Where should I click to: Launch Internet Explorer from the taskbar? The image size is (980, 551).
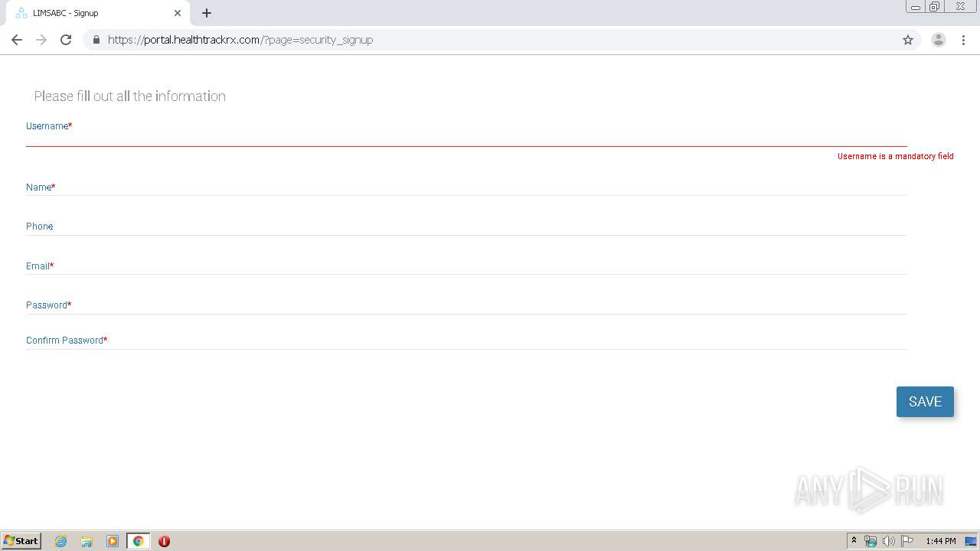[61, 541]
